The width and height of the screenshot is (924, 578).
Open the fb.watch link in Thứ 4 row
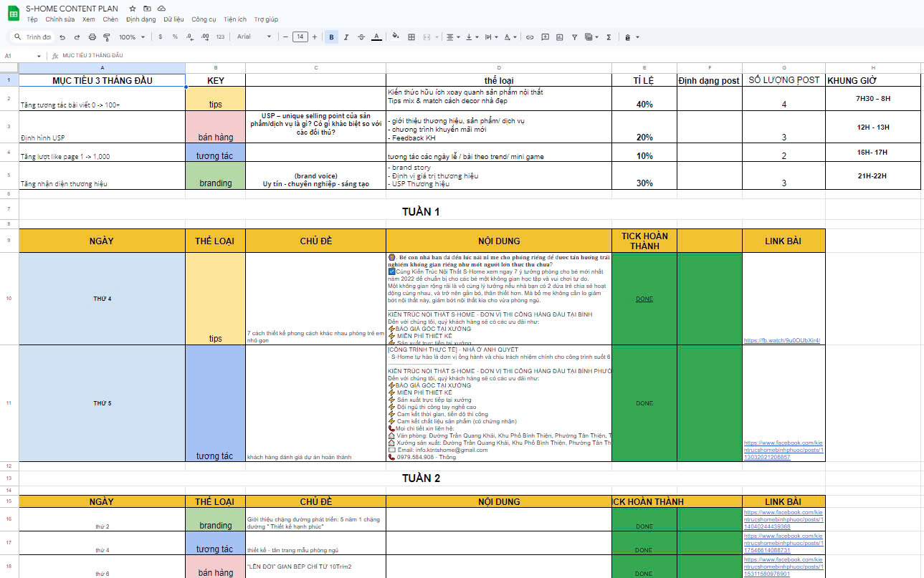782,340
